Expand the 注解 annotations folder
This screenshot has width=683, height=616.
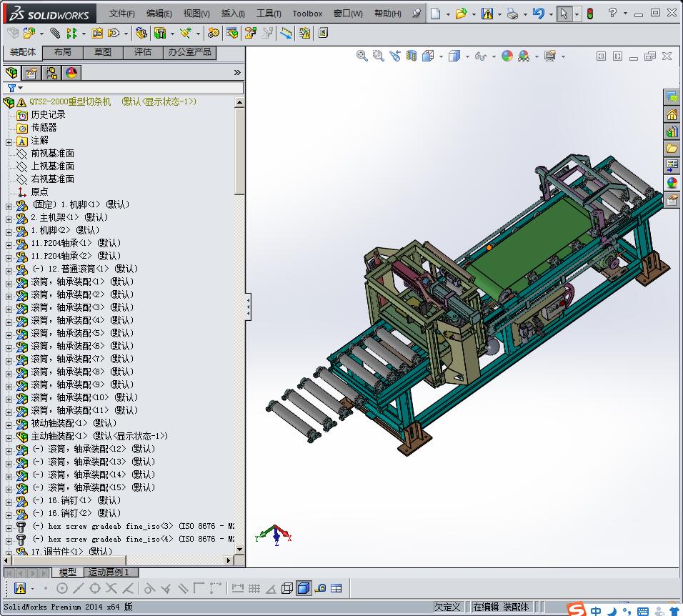[9, 141]
